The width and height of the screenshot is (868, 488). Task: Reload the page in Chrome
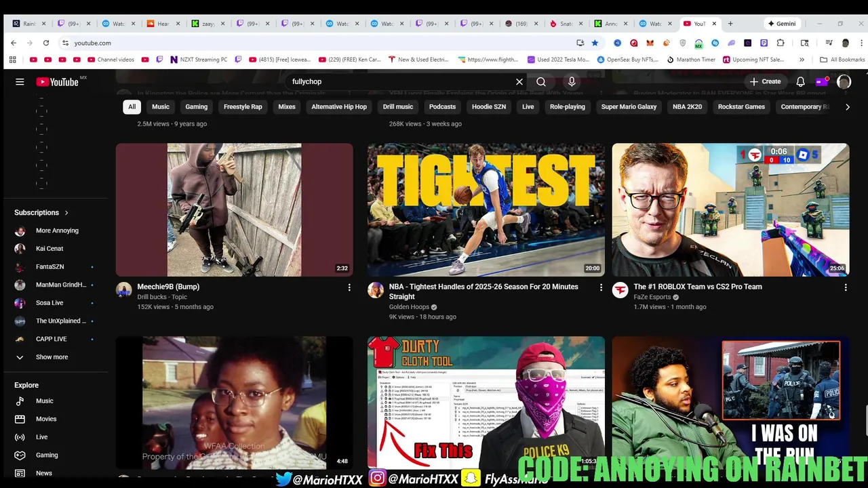(x=45, y=43)
